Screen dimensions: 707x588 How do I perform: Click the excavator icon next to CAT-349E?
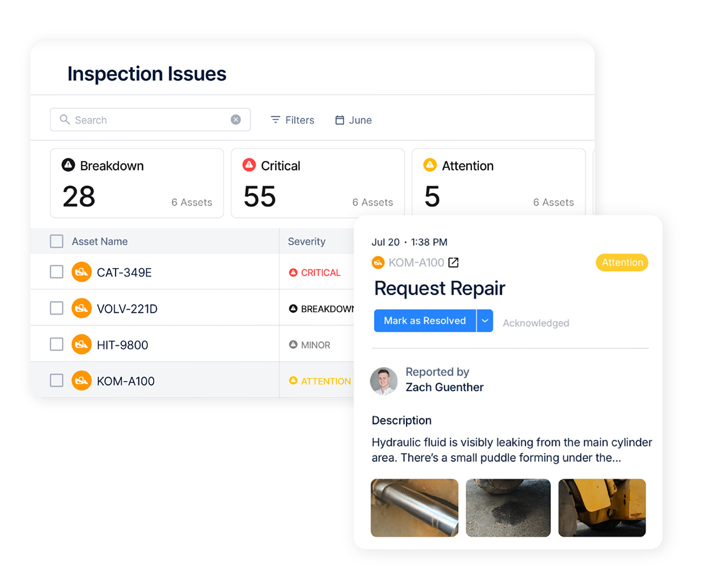coord(81,272)
